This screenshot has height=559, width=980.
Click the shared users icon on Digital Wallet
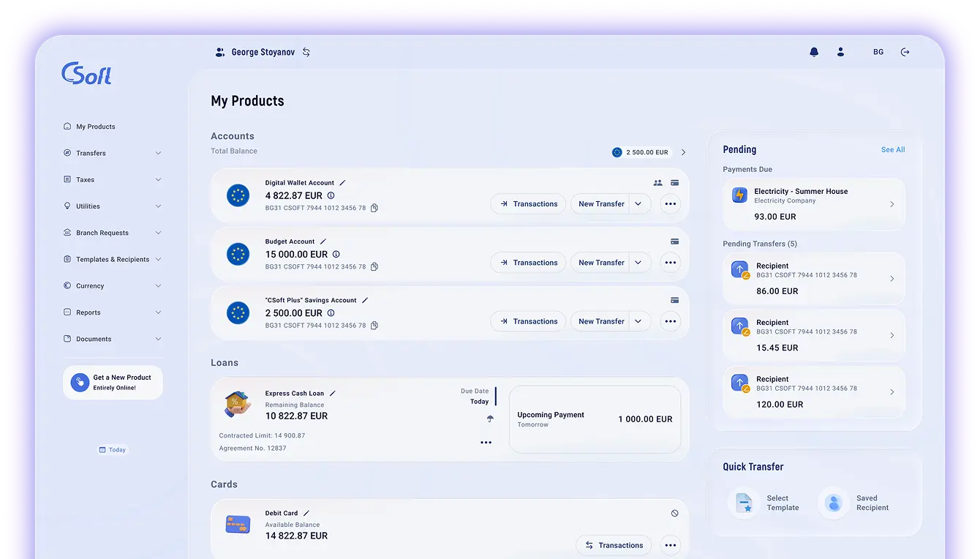[x=657, y=183]
